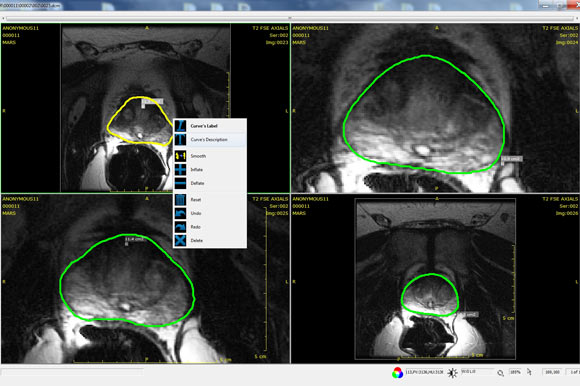The image size is (580, 386).
Task: Click the Delete X icon
Action: click(180, 241)
